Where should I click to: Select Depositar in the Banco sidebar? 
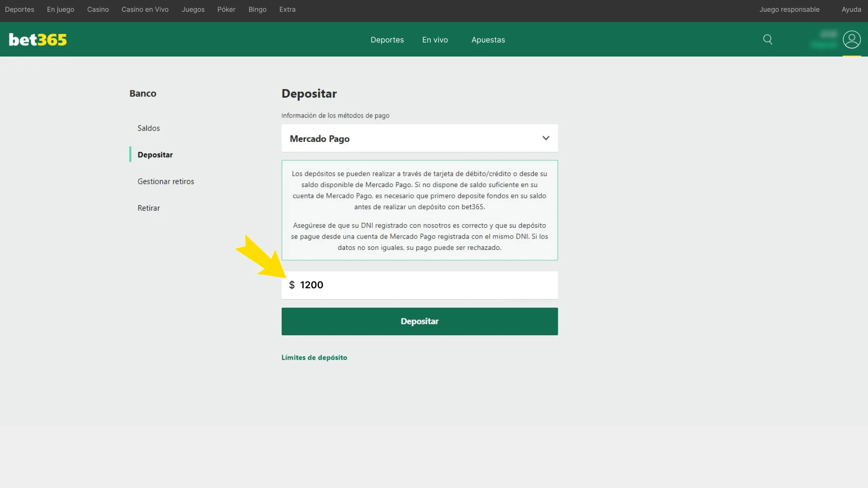pos(155,155)
